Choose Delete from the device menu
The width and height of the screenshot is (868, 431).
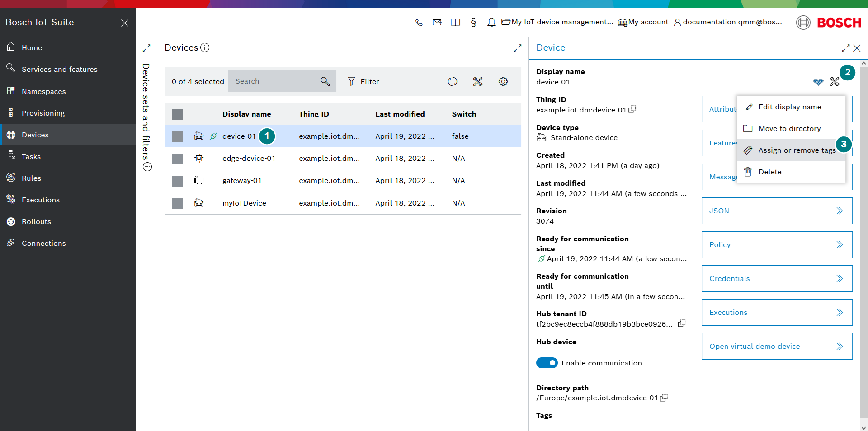791,172
